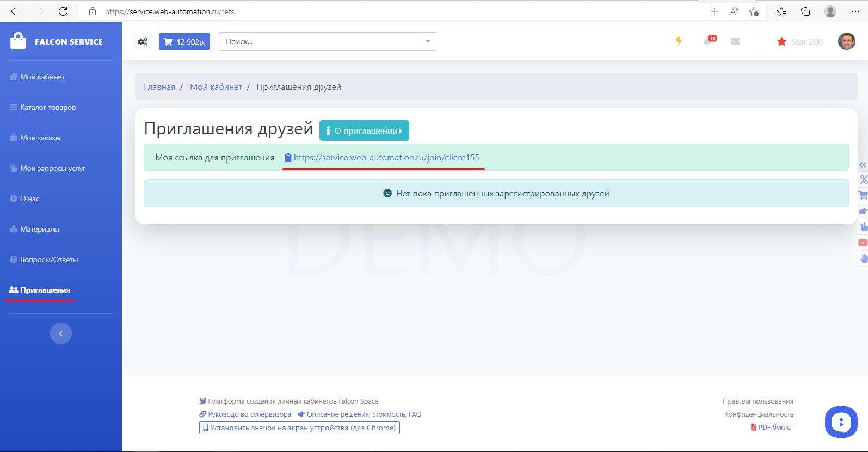Click the YouTube icon on right panel
The width and height of the screenshot is (868, 452).
(x=863, y=243)
